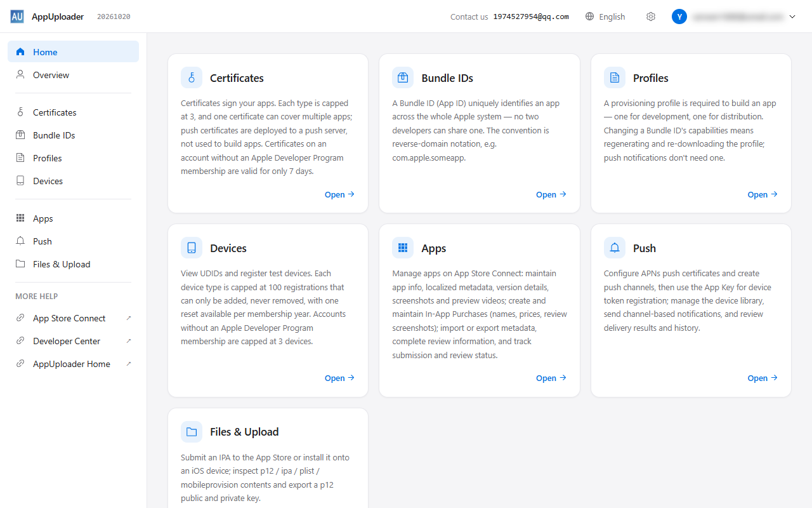
Task: Click the Profiles card document icon
Action: (x=615, y=77)
